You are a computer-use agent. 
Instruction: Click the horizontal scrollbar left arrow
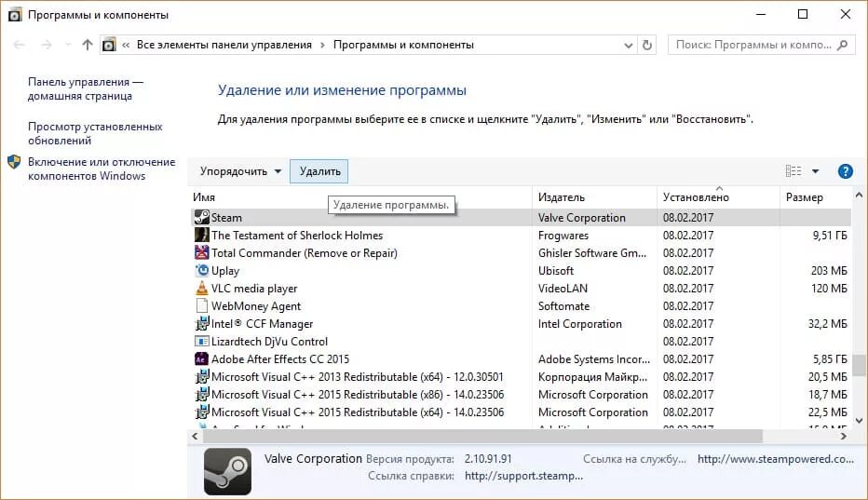(195, 437)
